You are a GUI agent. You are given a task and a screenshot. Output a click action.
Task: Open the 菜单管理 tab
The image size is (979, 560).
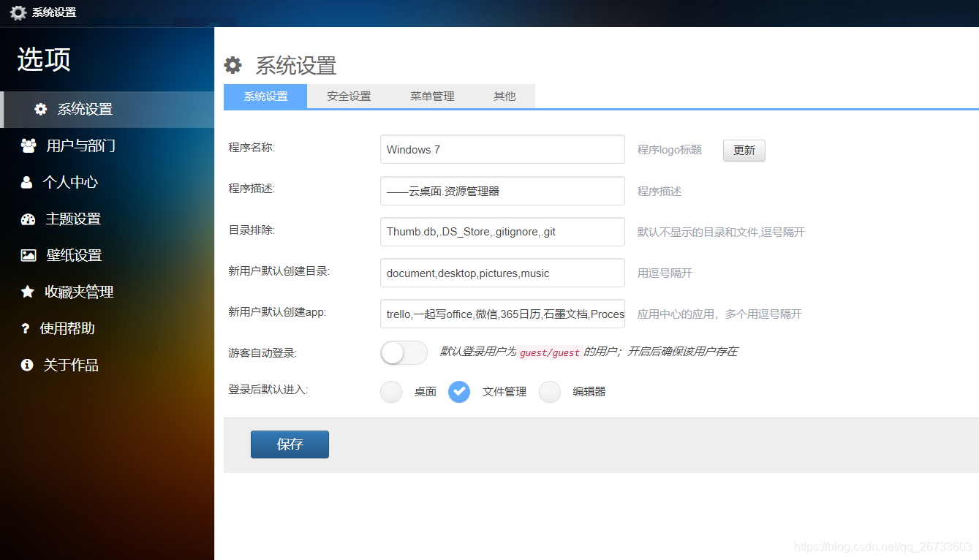[x=431, y=96]
